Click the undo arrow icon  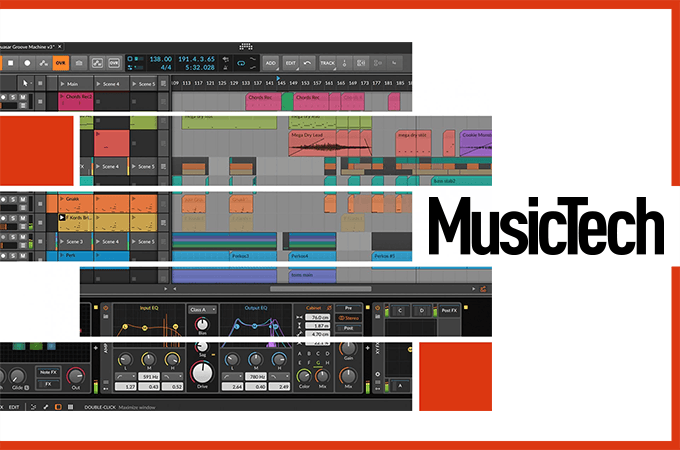[307, 63]
